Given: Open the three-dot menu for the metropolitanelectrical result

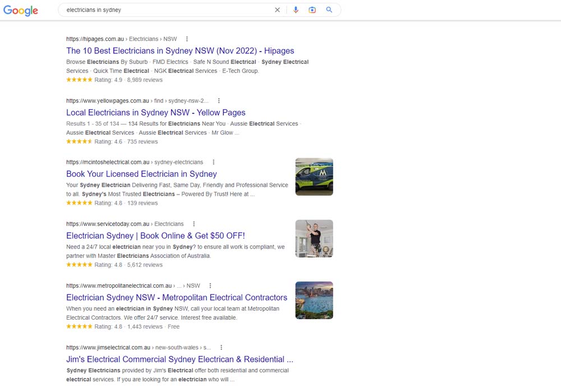Looking at the screenshot, I should (x=210, y=286).
